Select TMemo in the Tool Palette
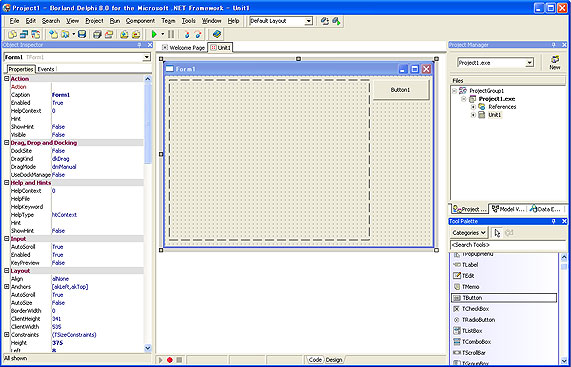The height and width of the screenshot is (367, 571). pos(504,287)
